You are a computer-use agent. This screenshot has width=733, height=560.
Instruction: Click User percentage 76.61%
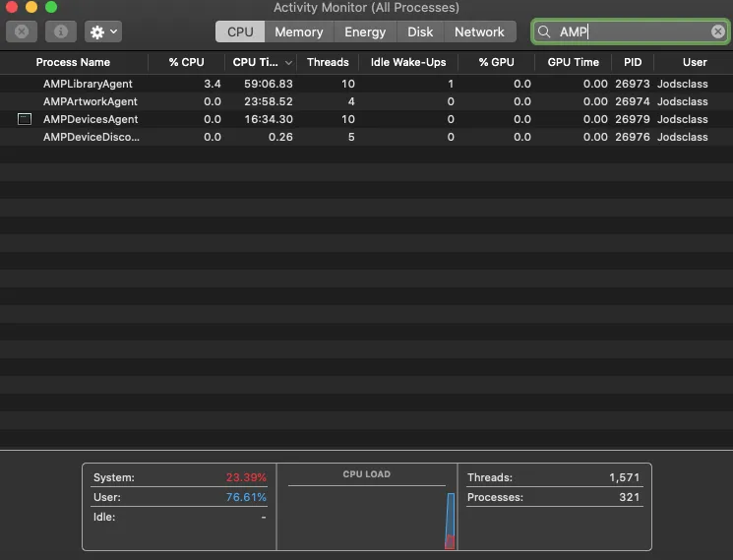tap(246, 497)
